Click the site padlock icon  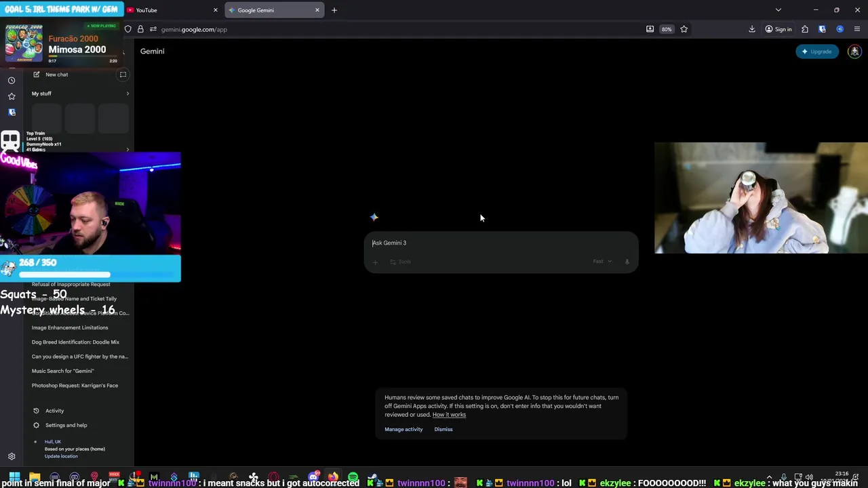pyautogui.click(x=140, y=29)
